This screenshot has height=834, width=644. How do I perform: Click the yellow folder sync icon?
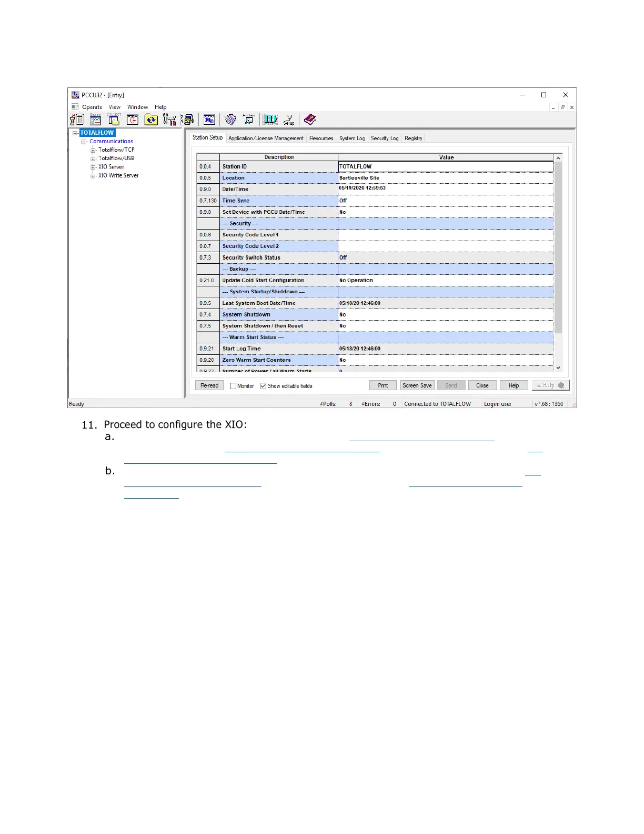(151, 120)
